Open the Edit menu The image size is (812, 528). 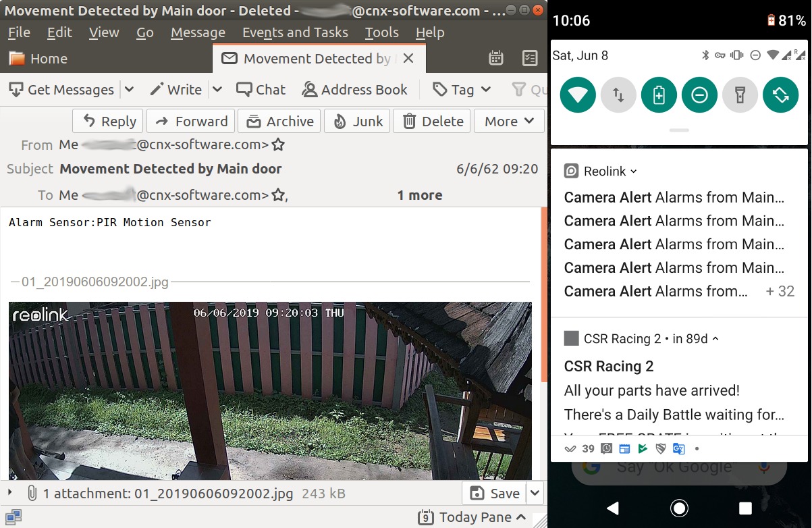pyautogui.click(x=59, y=32)
